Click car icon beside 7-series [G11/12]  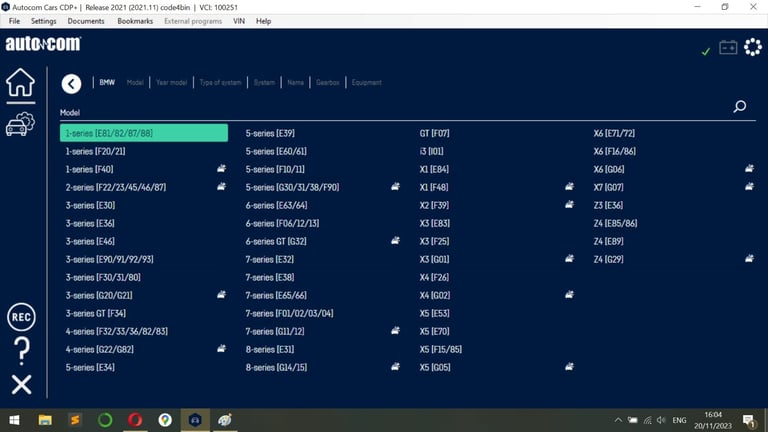point(395,331)
